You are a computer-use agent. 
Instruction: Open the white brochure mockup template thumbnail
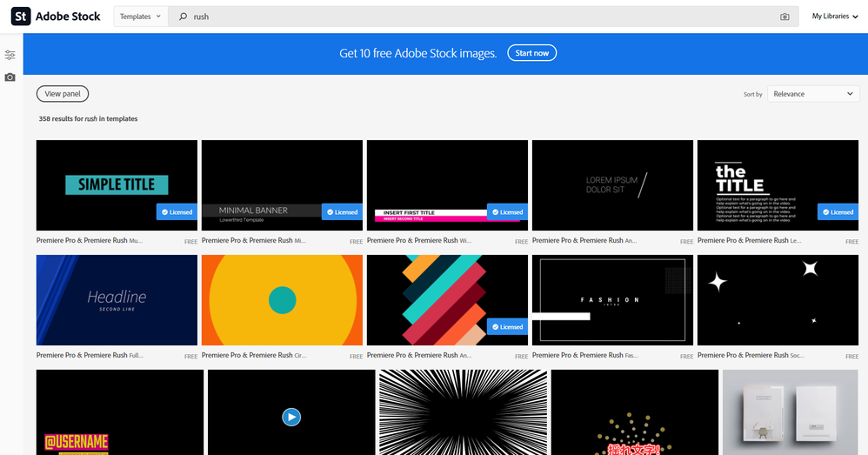coord(791,412)
